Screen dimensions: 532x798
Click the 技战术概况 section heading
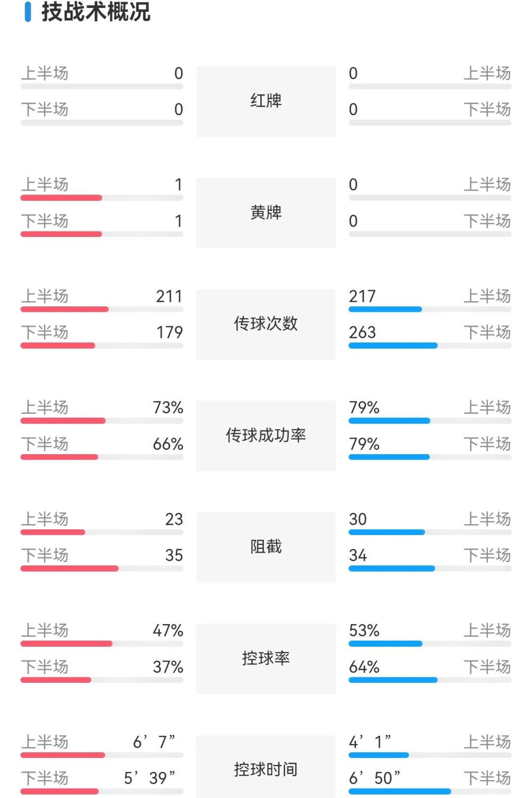tap(96, 12)
